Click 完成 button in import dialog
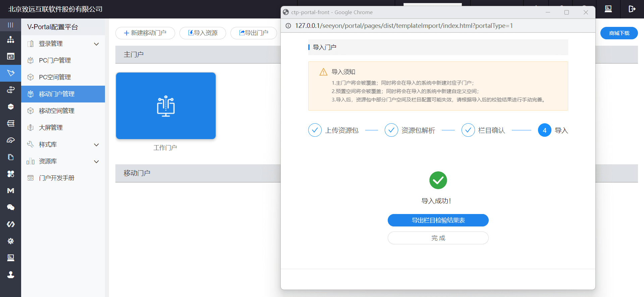 pos(438,238)
